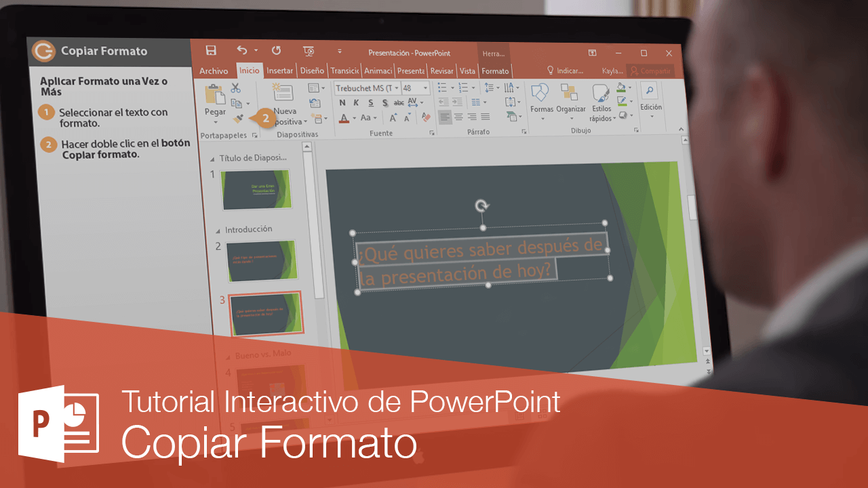868x488 pixels.
Task: Click the Copy icon in Portapapeles
Action: click(236, 104)
